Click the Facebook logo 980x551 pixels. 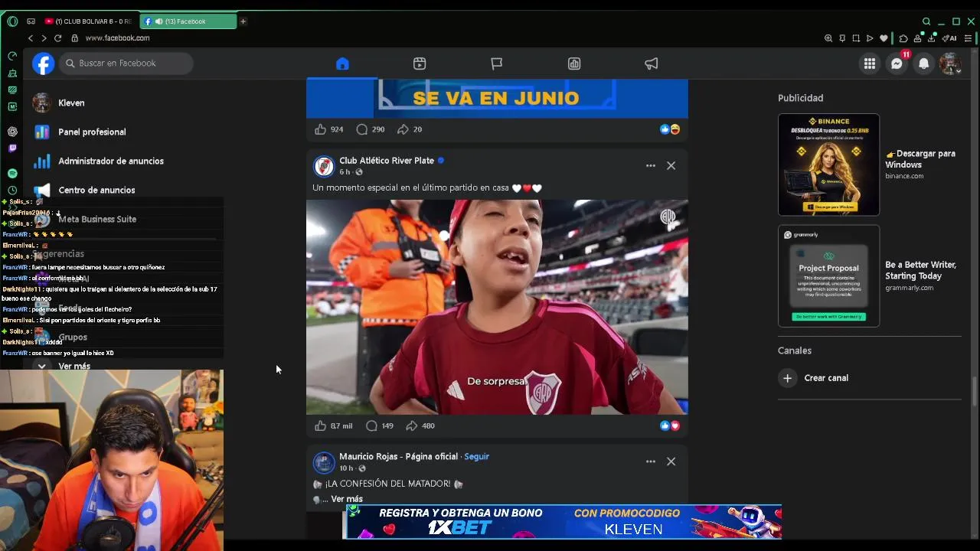(x=44, y=64)
